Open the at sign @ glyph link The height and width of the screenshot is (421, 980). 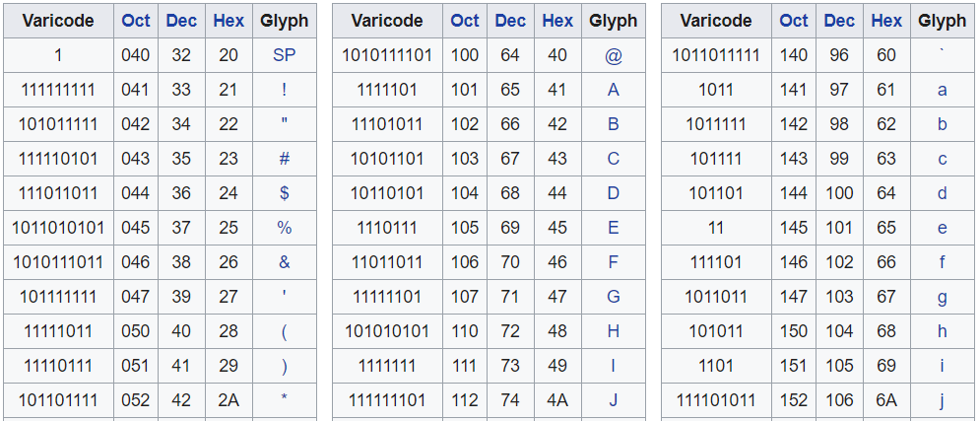click(x=614, y=55)
